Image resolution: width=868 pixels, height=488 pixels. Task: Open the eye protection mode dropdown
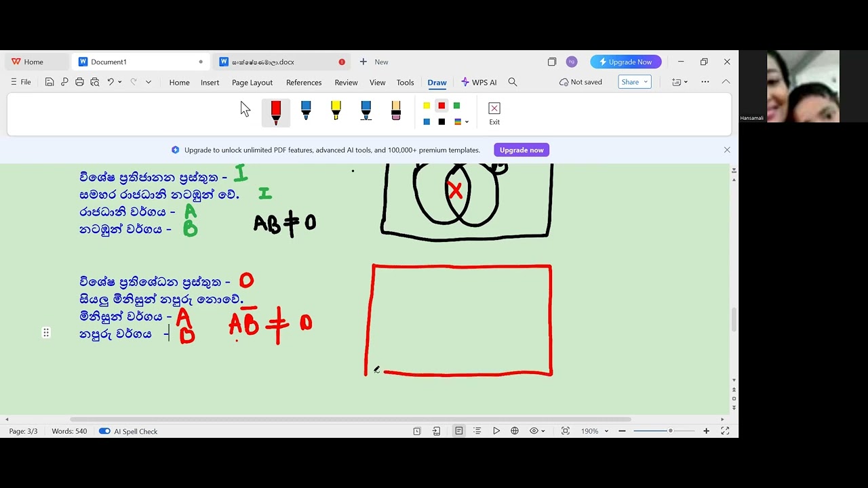(538, 431)
